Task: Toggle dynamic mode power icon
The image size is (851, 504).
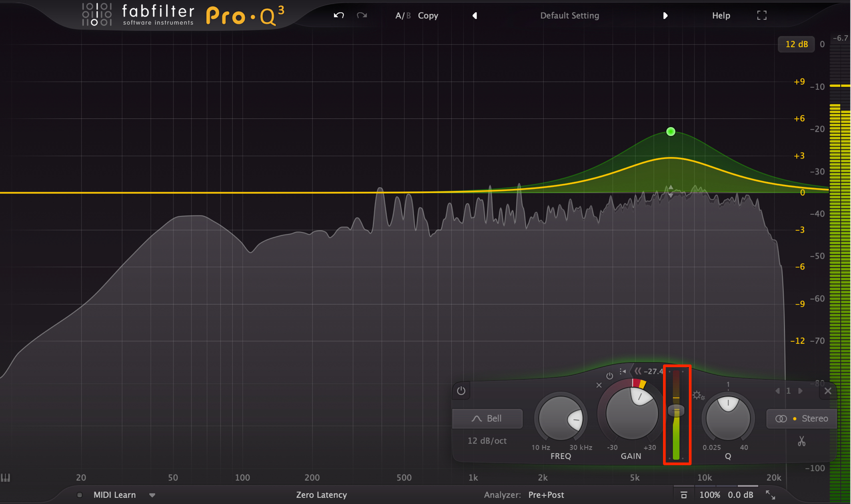Action: pos(610,376)
